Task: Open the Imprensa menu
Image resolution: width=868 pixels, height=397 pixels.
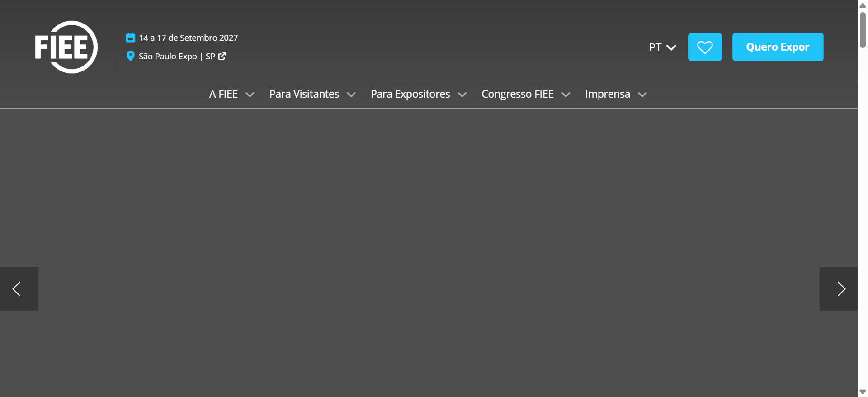Action: [x=608, y=94]
